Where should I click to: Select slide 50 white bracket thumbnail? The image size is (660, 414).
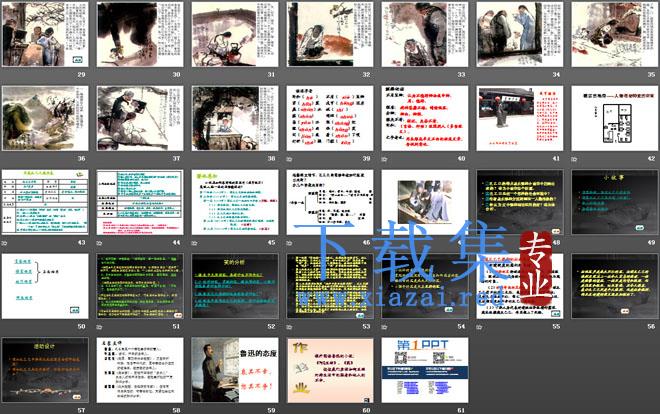45,286
